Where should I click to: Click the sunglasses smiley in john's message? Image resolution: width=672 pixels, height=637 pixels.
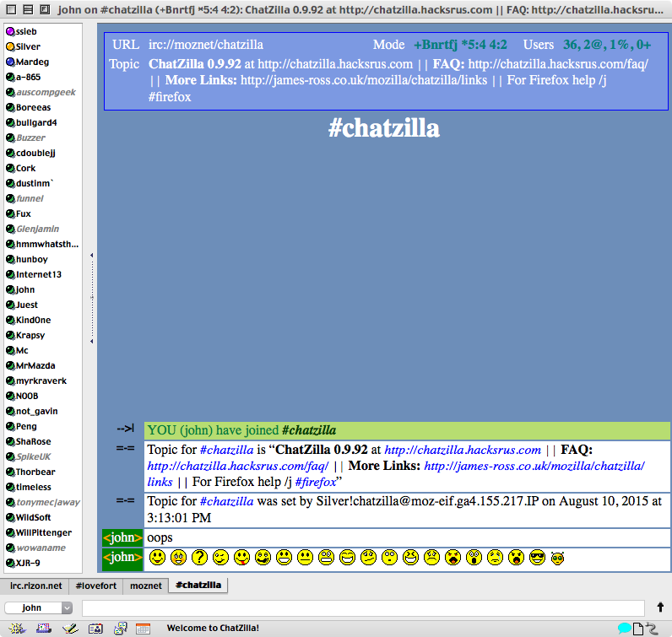click(x=537, y=558)
